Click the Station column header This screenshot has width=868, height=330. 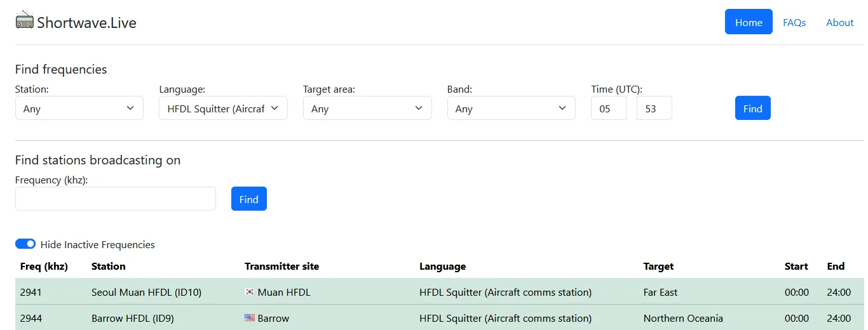click(x=109, y=267)
